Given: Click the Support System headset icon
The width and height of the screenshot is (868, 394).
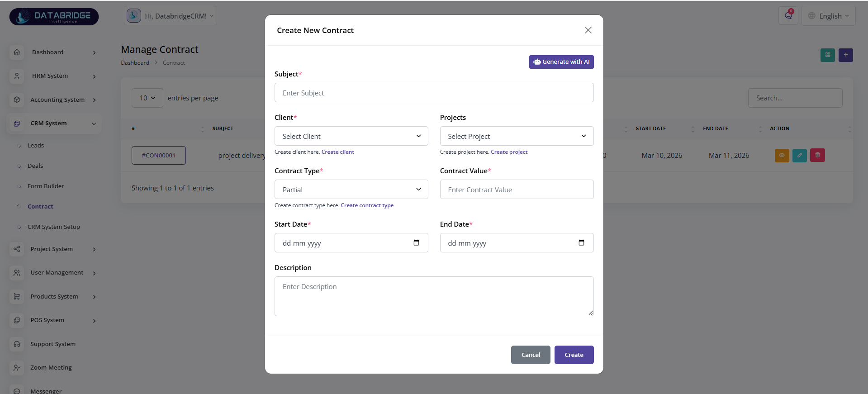Looking at the screenshot, I should [17, 344].
